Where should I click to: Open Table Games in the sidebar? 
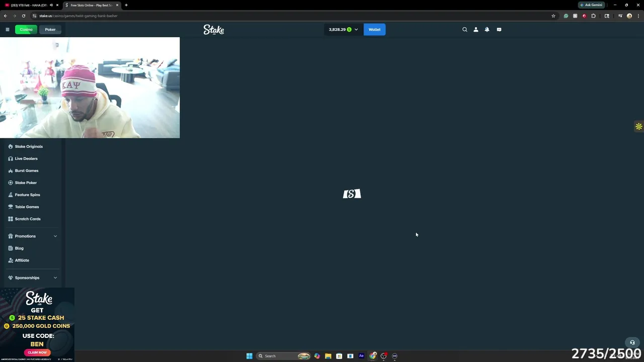[x=27, y=207]
